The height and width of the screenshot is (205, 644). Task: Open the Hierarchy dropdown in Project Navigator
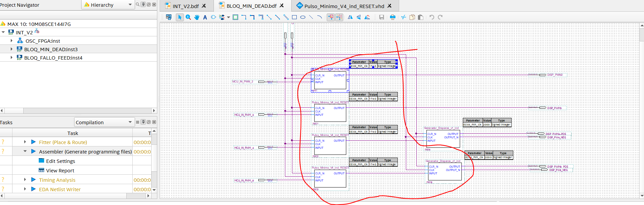click(108, 5)
